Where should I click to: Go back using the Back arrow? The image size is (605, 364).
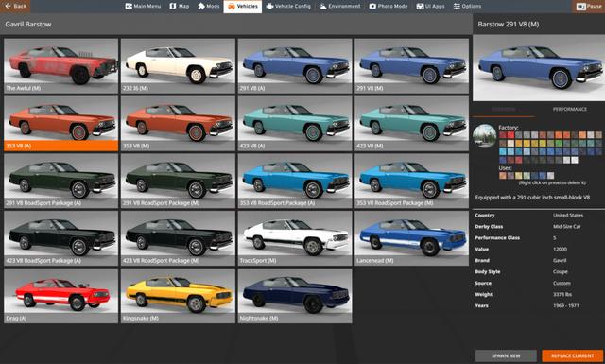(8, 6)
